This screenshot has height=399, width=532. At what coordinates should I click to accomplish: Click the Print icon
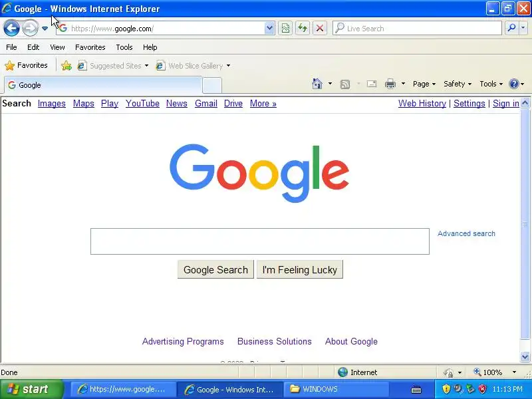[x=390, y=84]
